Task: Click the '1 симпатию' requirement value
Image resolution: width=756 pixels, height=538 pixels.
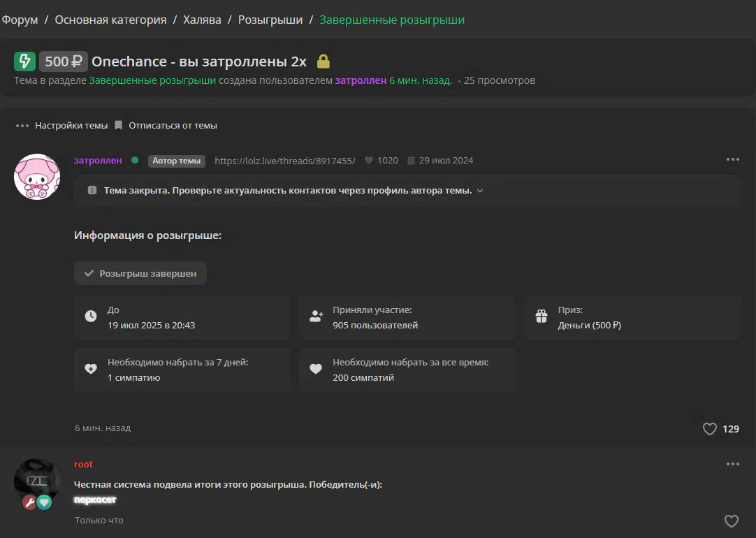Action: click(x=133, y=377)
